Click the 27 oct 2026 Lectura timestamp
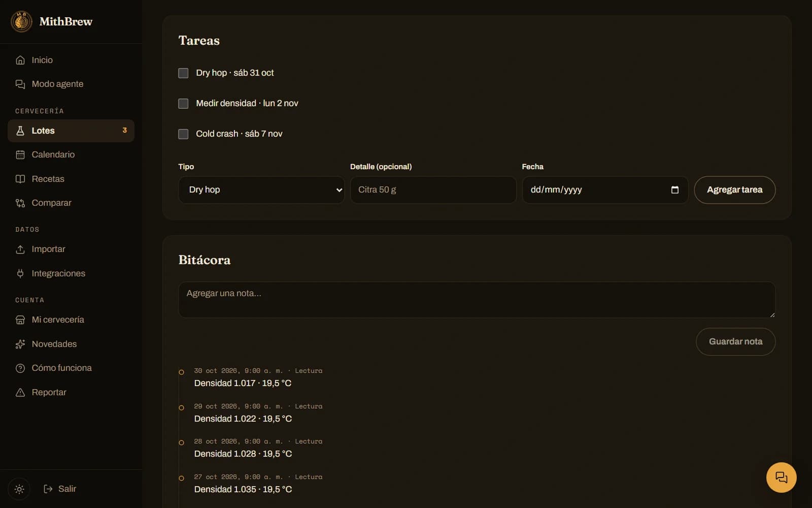812x508 pixels. (258, 477)
